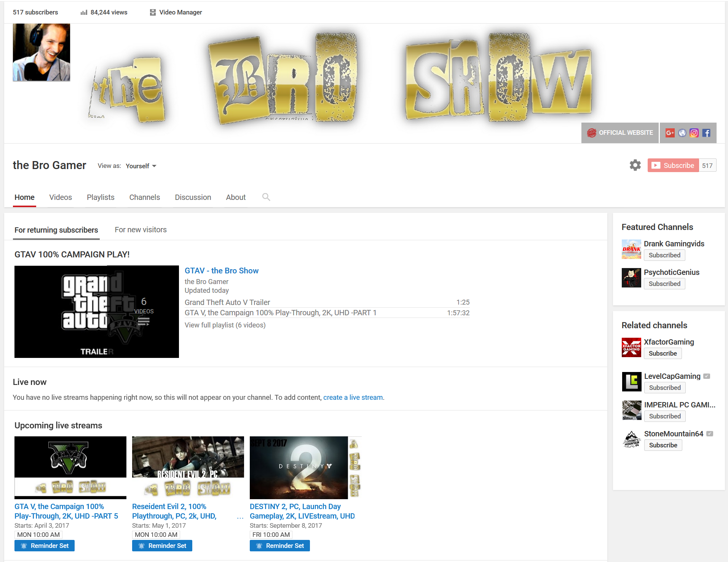Toggle Reminder Set for Destiny 2 stream
Viewport: 728px width, 562px height.
[280, 546]
